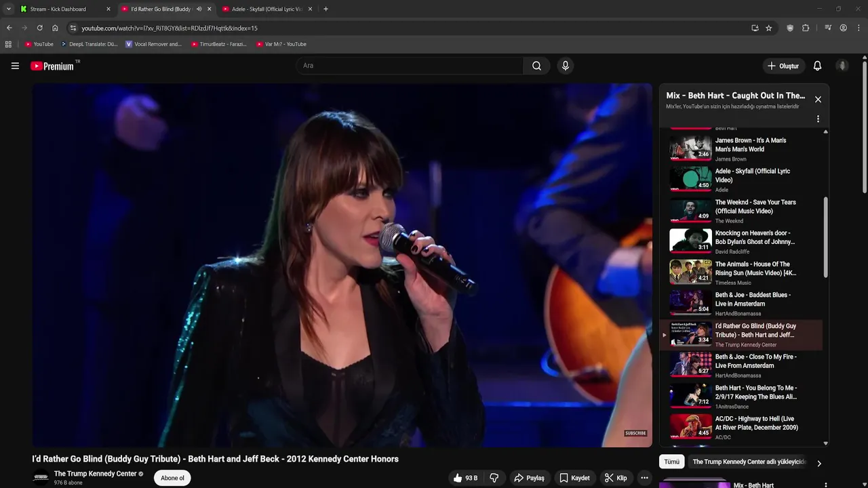Image resolution: width=868 pixels, height=488 pixels.
Task: Dislike the video
Action: [x=494, y=478]
